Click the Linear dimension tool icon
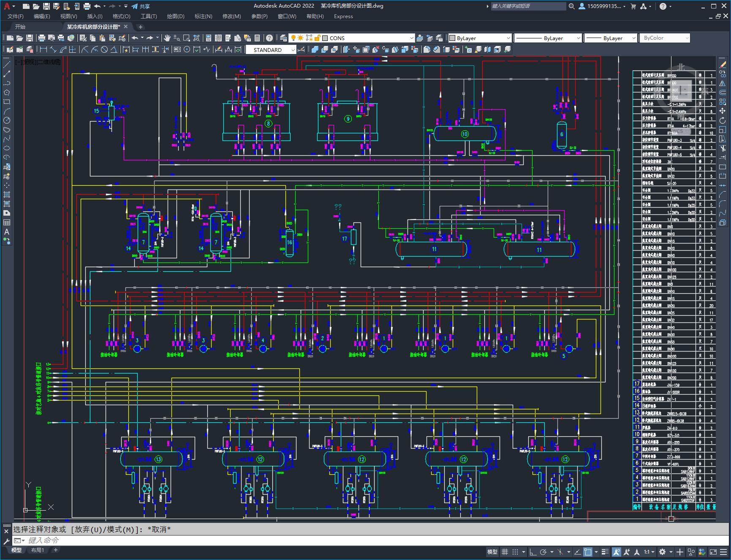This screenshot has width=731, height=560. [x=43, y=49]
